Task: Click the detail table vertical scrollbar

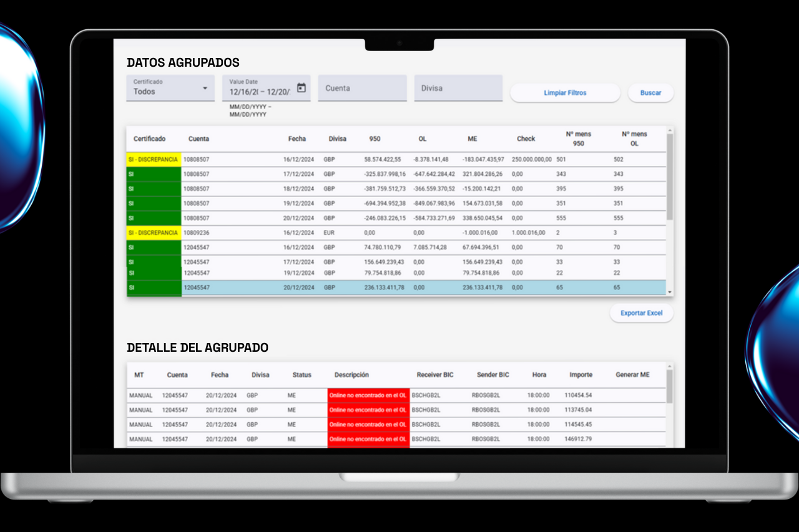Action: click(670, 387)
